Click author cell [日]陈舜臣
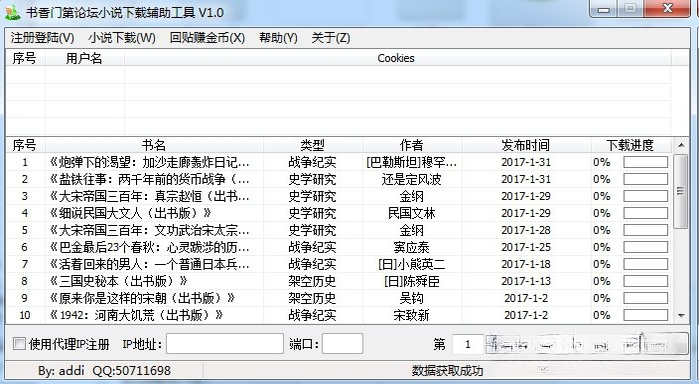The width and height of the screenshot is (699, 384). pos(411,281)
